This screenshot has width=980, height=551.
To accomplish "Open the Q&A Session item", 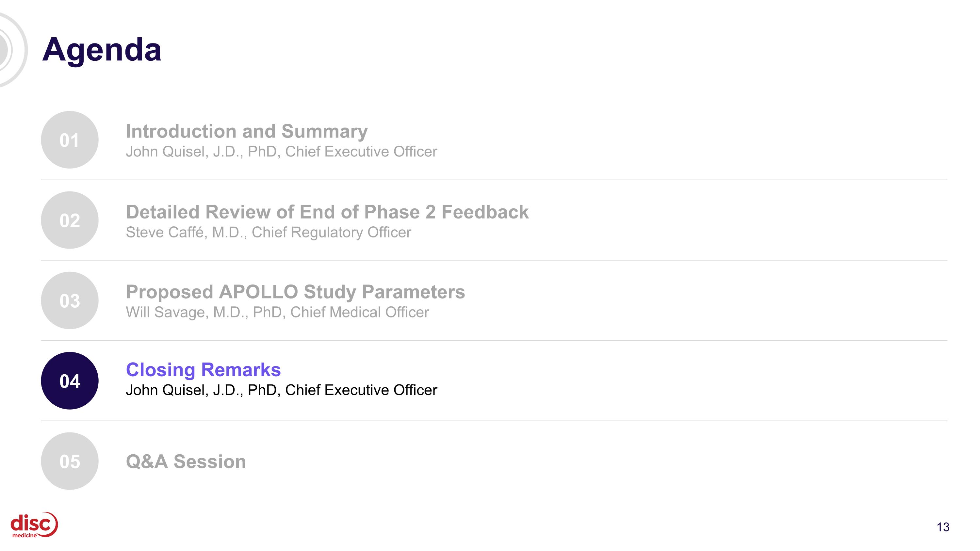I will (186, 462).
